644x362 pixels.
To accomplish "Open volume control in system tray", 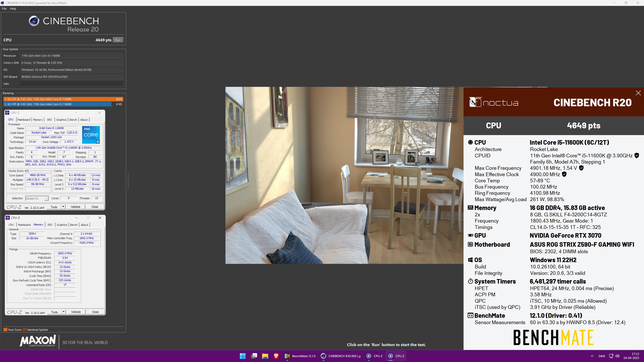I will pos(617,356).
